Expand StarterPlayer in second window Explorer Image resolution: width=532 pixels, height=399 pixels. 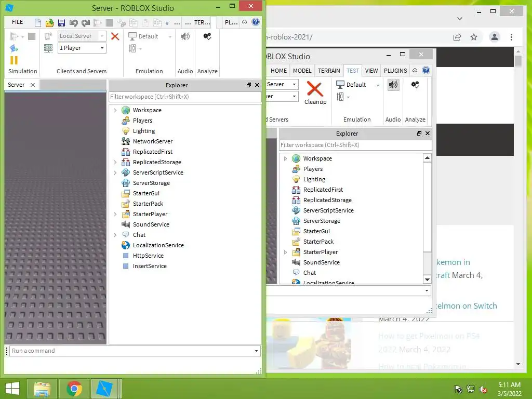pyautogui.click(x=285, y=252)
